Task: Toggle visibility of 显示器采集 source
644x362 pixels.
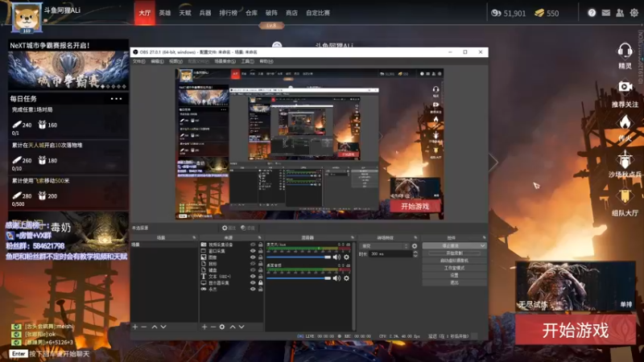Action: point(253,283)
